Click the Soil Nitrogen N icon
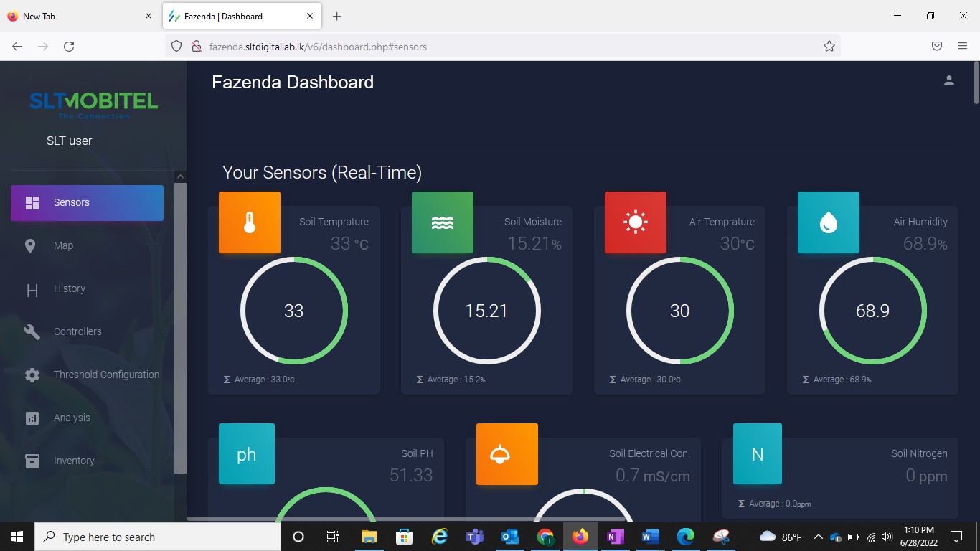This screenshot has width=980, height=551. [x=757, y=454]
